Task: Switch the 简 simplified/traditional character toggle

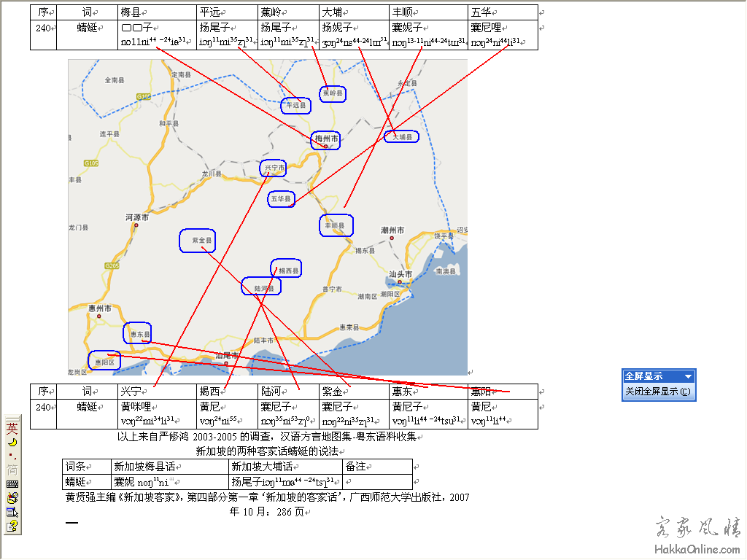Action: click(12, 469)
